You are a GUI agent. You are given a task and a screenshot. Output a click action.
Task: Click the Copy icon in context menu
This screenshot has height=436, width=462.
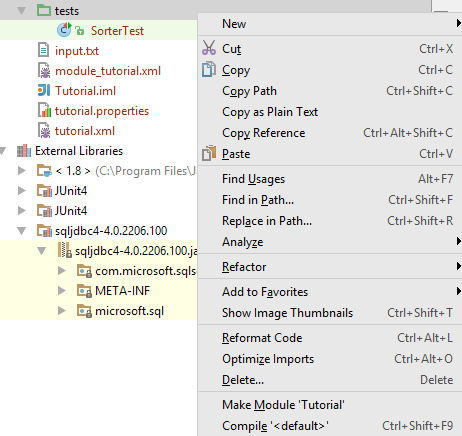point(209,69)
